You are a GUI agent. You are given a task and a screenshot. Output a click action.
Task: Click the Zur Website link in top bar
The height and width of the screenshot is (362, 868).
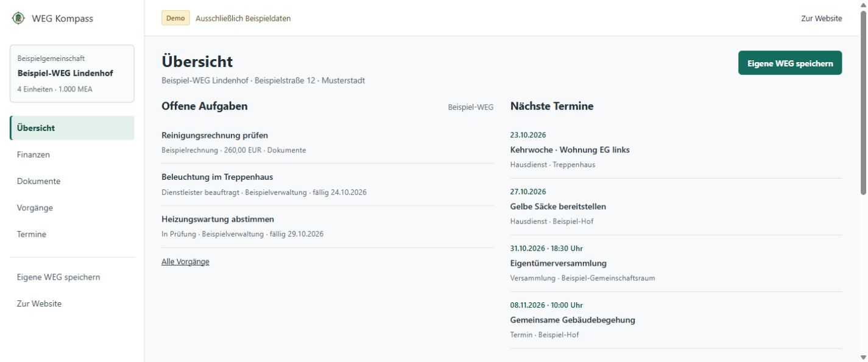coord(822,18)
